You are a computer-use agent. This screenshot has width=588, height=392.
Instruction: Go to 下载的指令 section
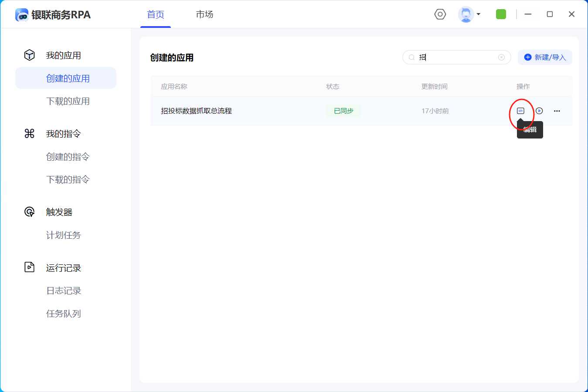(68, 179)
